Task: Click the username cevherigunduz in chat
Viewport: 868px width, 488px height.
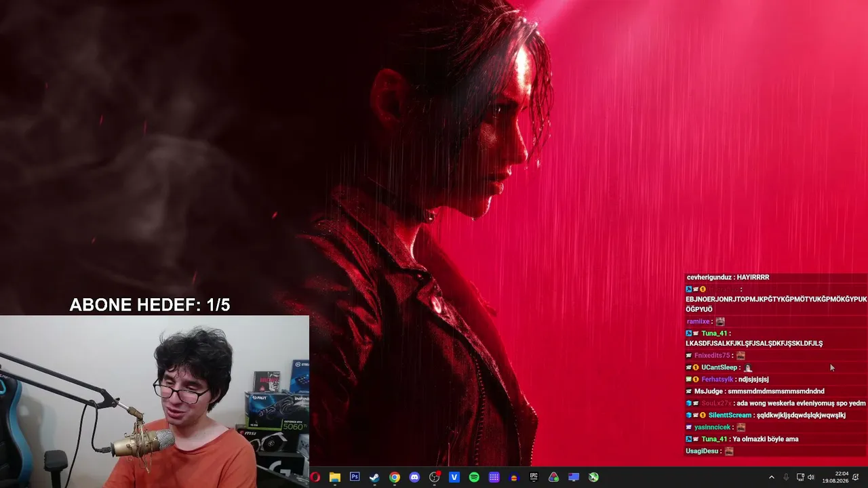Action: click(709, 277)
